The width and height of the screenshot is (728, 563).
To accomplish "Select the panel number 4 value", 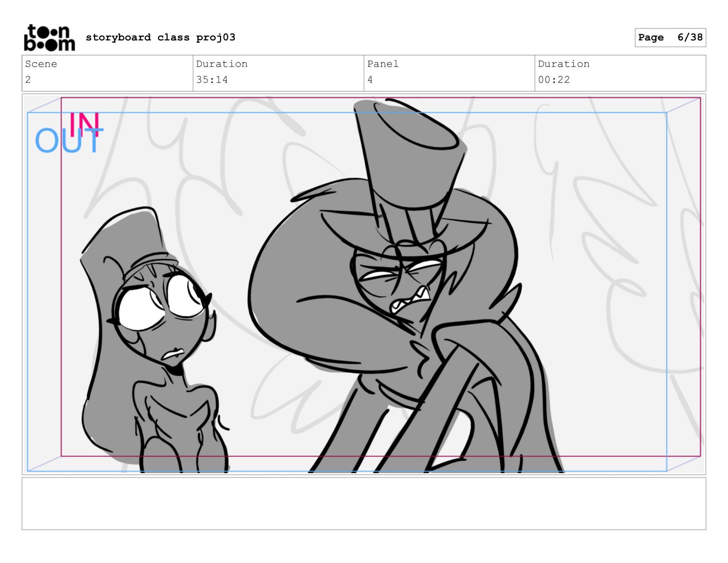I will (370, 80).
